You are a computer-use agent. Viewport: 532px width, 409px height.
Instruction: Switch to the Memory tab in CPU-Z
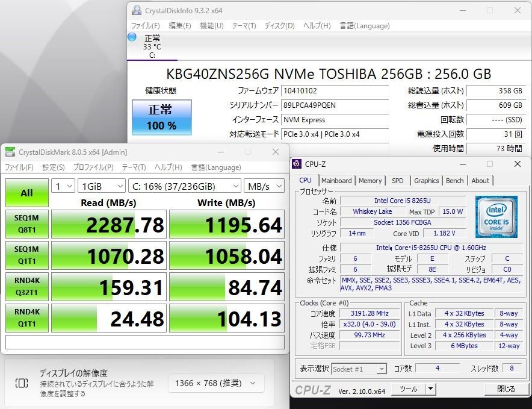370,181
